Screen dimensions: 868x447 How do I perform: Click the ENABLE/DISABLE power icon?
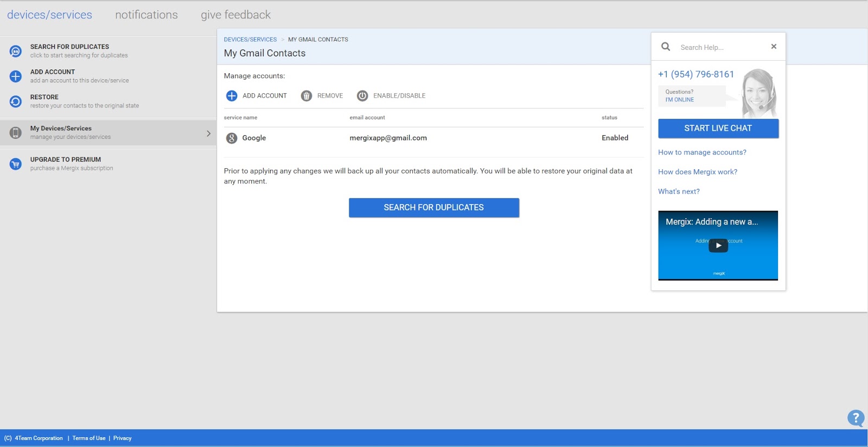(362, 96)
